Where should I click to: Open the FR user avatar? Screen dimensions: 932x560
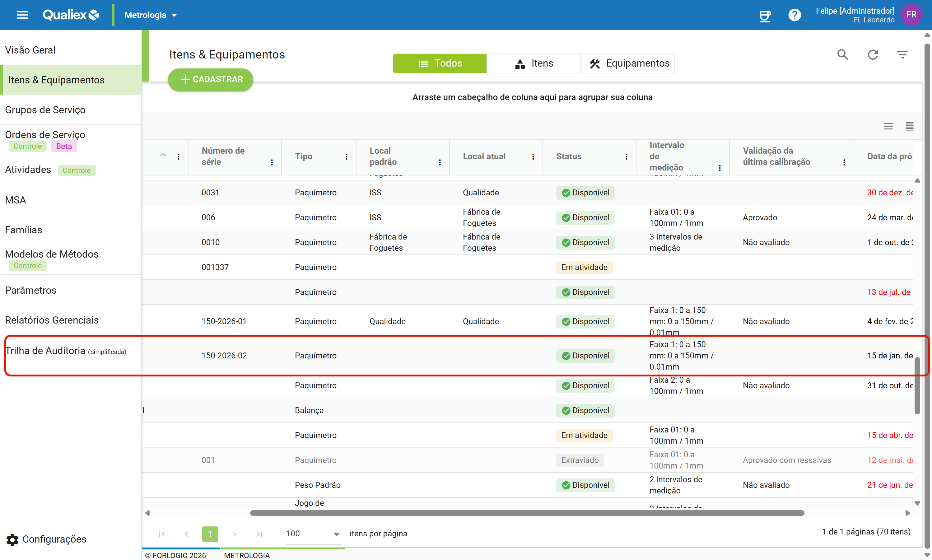click(911, 15)
